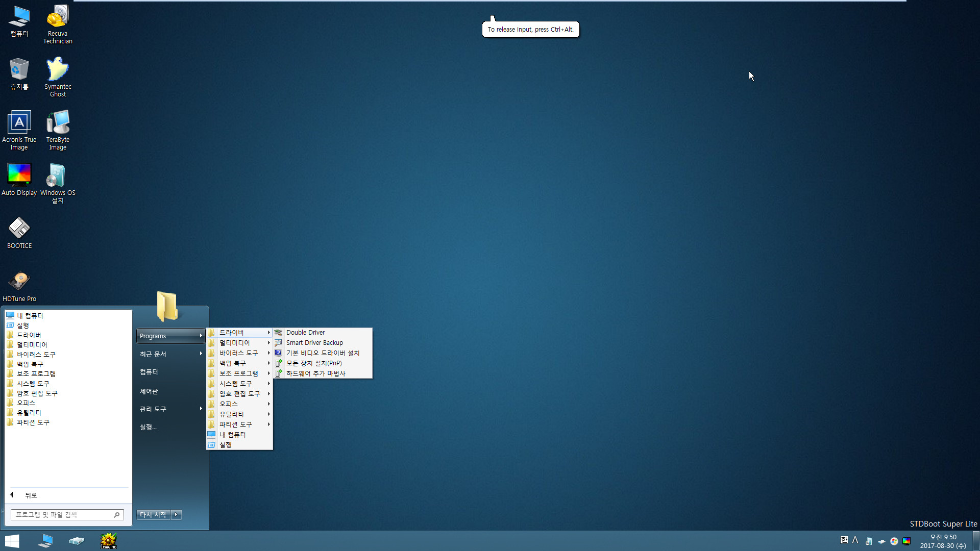Open the computer icon on taskbar
The height and width of the screenshot is (551, 980).
pos(45,541)
